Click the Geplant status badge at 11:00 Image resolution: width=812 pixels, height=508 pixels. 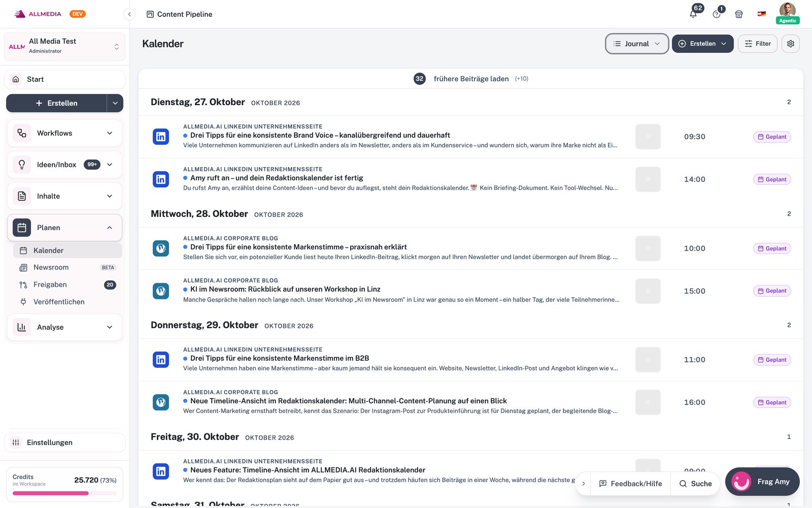[772, 360]
